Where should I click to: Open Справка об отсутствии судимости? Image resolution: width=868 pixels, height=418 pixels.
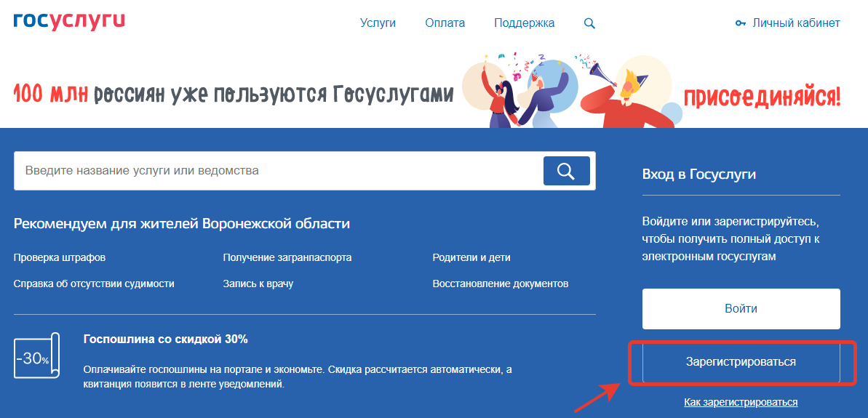(x=94, y=284)
